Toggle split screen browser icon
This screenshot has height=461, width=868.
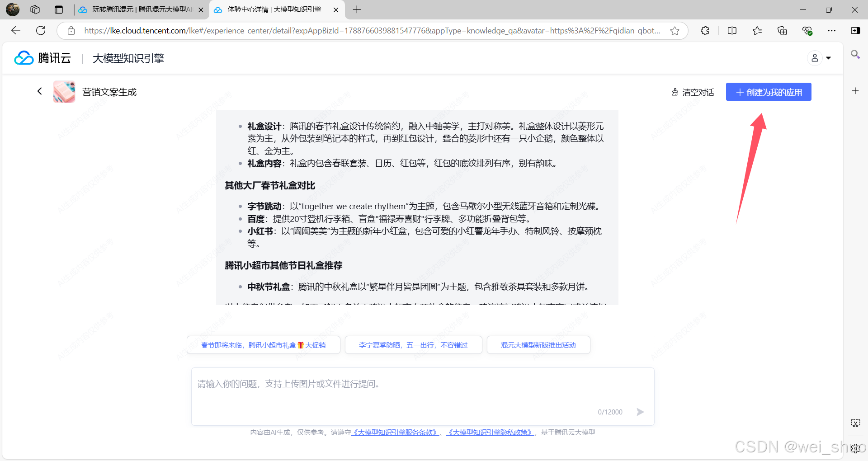click(x=732, y=31)
